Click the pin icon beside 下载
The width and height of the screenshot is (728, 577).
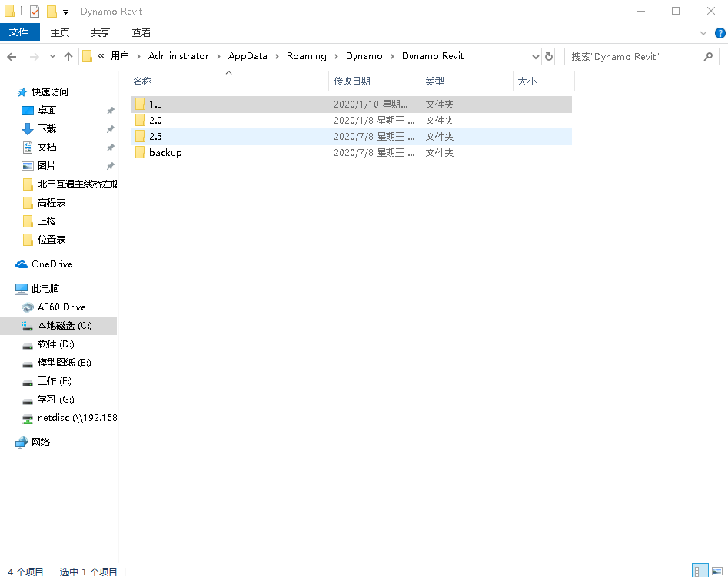(110, 129)
